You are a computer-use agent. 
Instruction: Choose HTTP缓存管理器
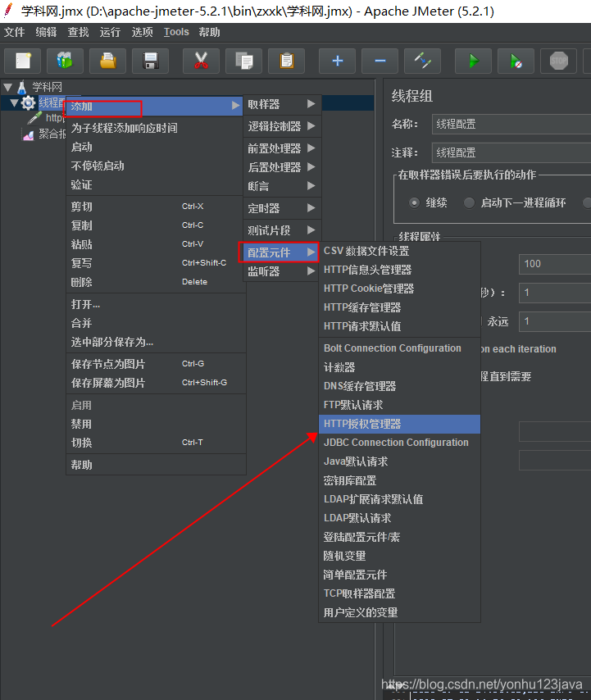(x=399, y=307)
